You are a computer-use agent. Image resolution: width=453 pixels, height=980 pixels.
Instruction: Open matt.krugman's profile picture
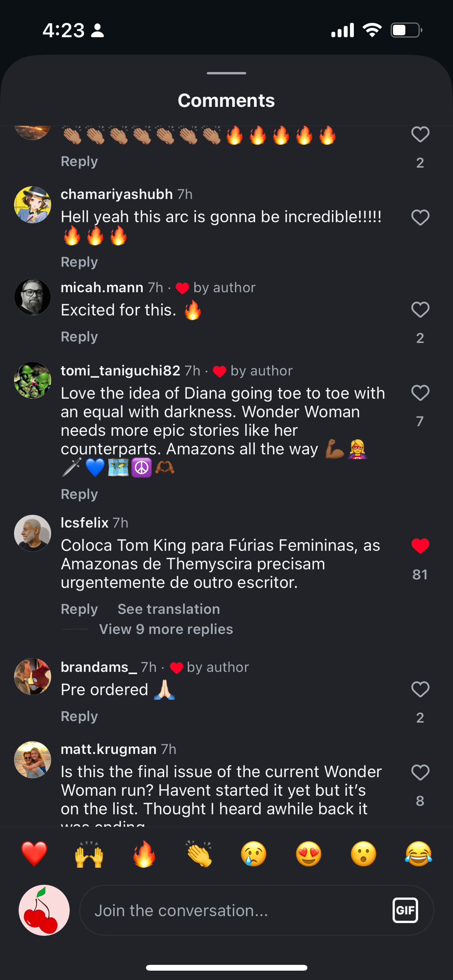click(32, 759)
